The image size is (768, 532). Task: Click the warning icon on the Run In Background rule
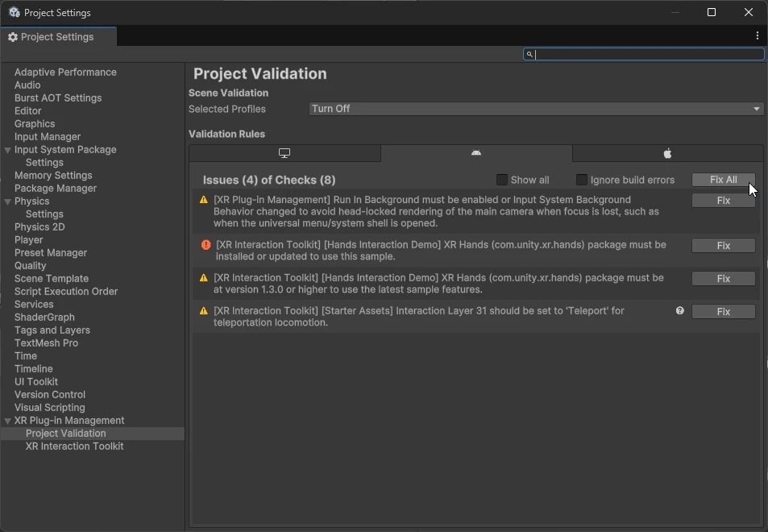point(205,199)
